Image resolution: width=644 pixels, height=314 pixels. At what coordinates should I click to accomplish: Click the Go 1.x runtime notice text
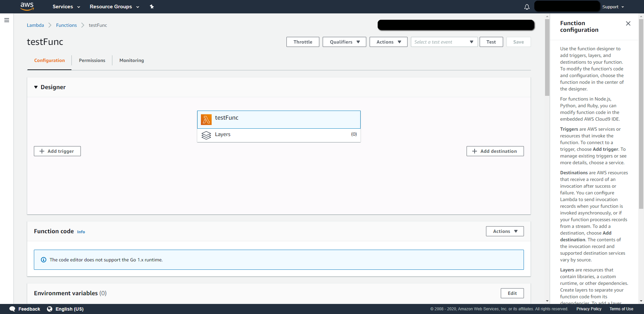[x=106, y=260]
